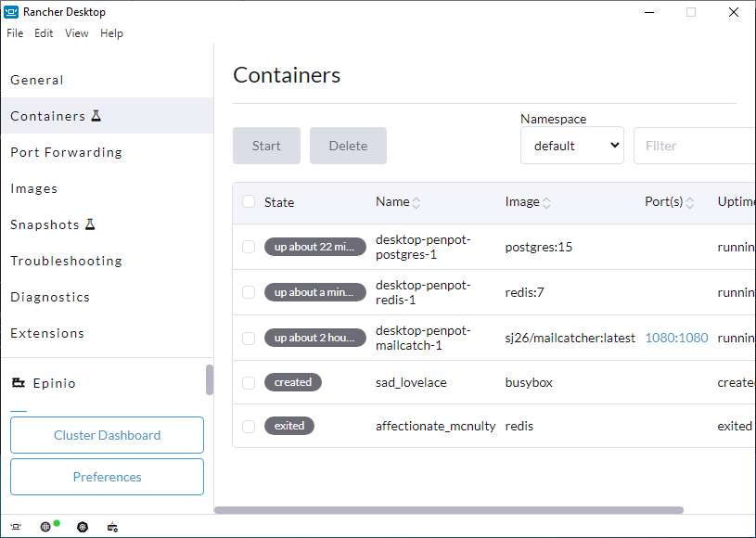Click the 'desktop-penpot-postgres-1' container name
756x538 pixels.
pos(423,247)
